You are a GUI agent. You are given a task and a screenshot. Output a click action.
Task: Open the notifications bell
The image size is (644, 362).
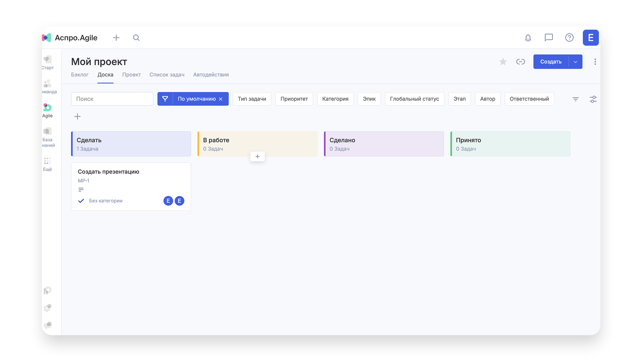click(528, 38)
